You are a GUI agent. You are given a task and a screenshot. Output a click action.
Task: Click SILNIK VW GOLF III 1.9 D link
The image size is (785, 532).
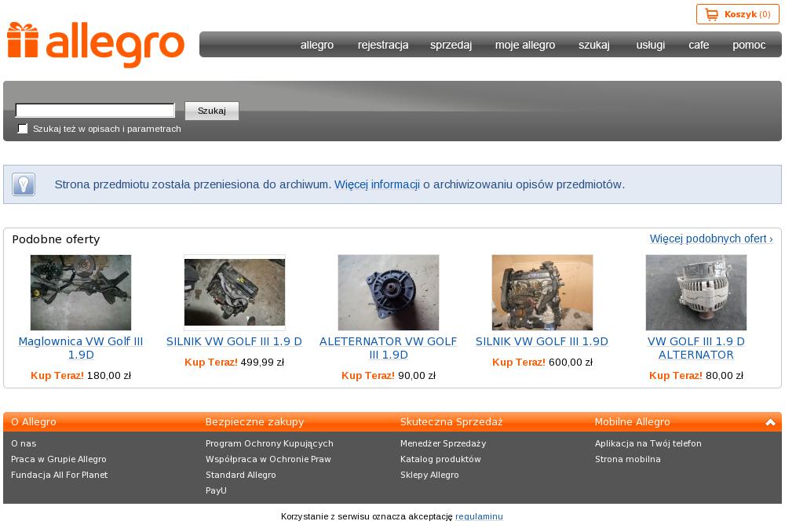(234, 341)
